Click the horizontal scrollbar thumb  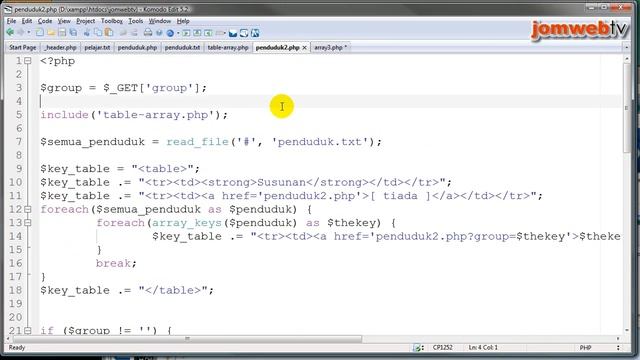point(187,339)
